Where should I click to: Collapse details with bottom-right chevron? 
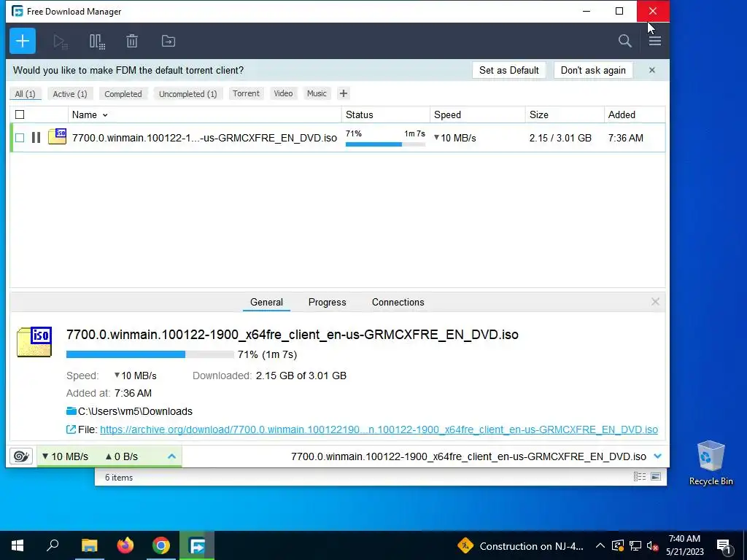click(658, 456)
